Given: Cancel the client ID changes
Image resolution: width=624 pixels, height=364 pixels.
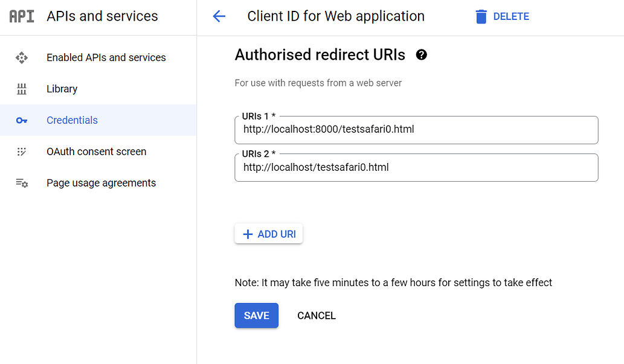Looking at the screenshot, I should click(x=316, y=316).
